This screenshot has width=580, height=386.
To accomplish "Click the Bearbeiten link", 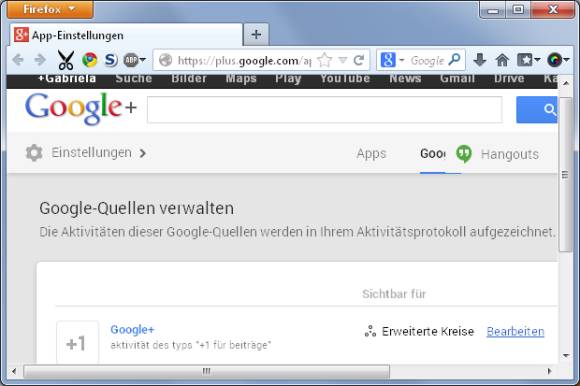I will pos(515,331).
